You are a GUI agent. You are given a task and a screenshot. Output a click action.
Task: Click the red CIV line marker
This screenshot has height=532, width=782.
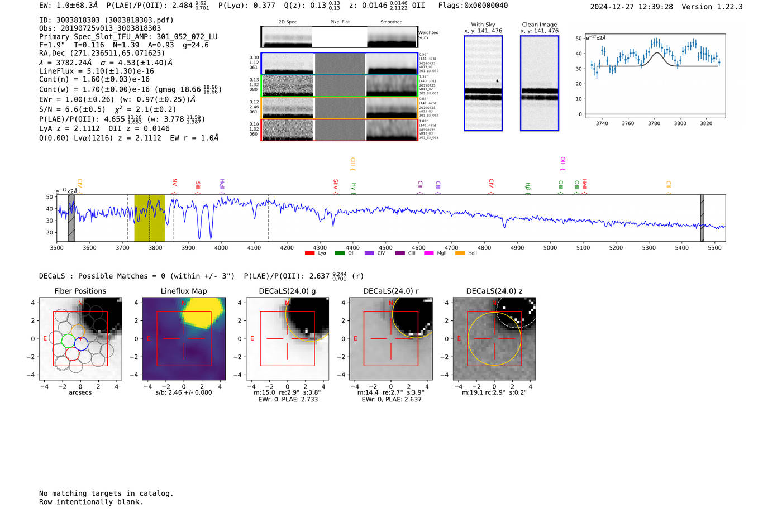(x=492, y=186)
